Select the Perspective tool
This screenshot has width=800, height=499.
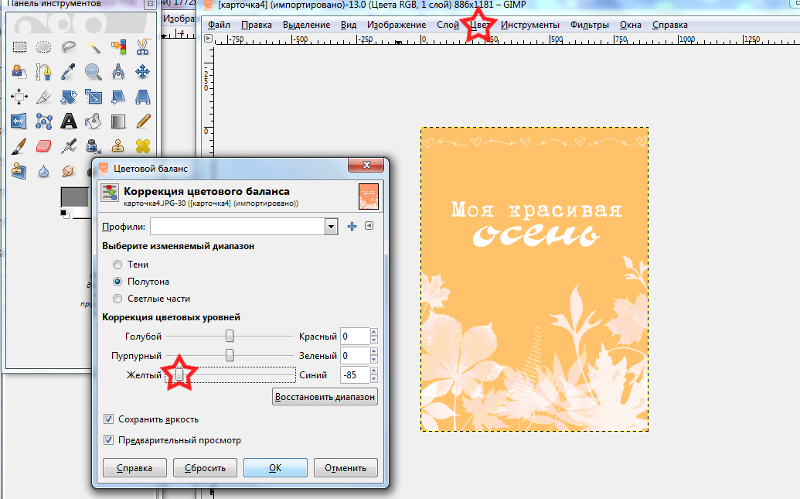(x=142, y=96)
